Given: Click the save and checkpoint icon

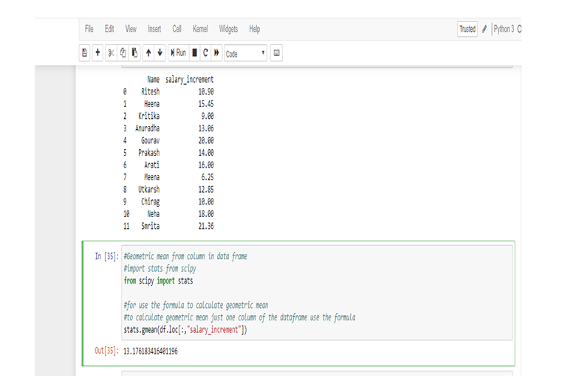Looking at the screenshot, I should point(85,53).
